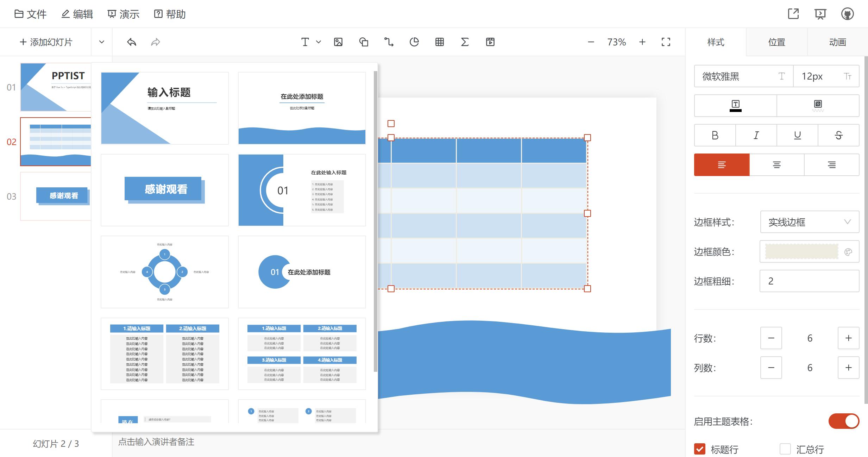The height and width of the screenshot is (457, 868).
Task: Toggle the 启用主题表格 switch off
Action: 843,421
